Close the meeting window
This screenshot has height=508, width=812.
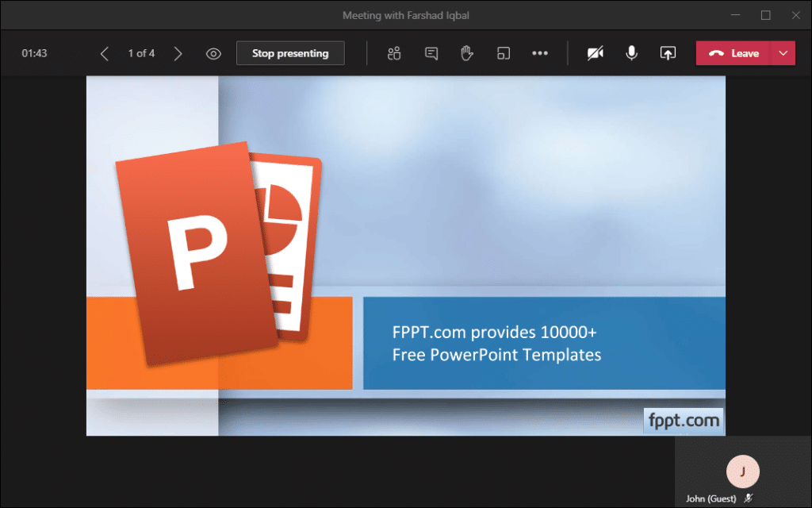point(796,15)
